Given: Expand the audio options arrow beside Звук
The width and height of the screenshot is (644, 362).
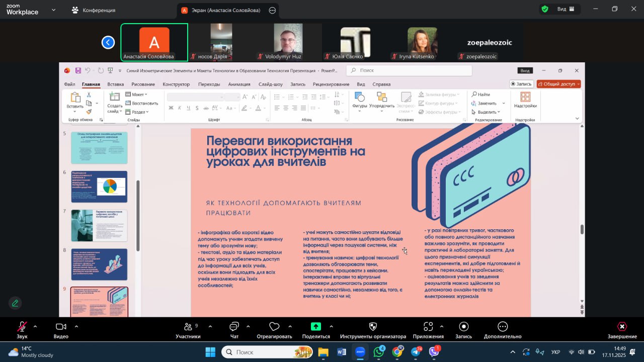Looking at the screenshot, I should [x=35, y=327].
